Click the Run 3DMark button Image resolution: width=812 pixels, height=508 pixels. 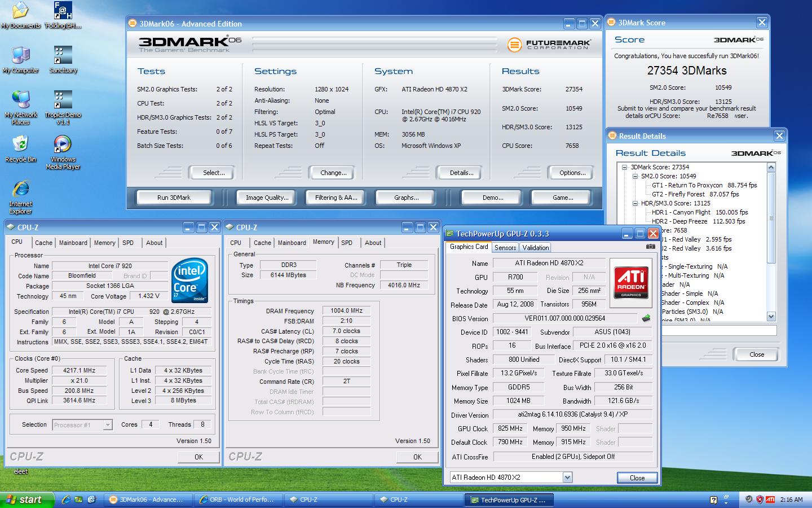point(174,198)
